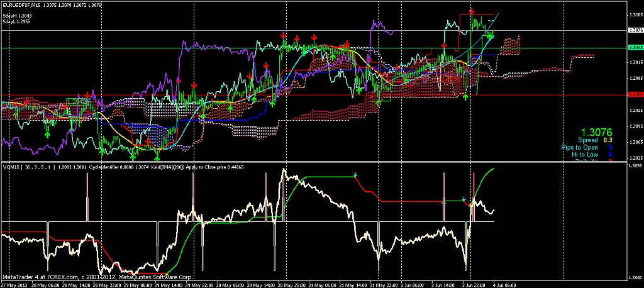Click the white 1.3076 current price tag

(636, 30)
